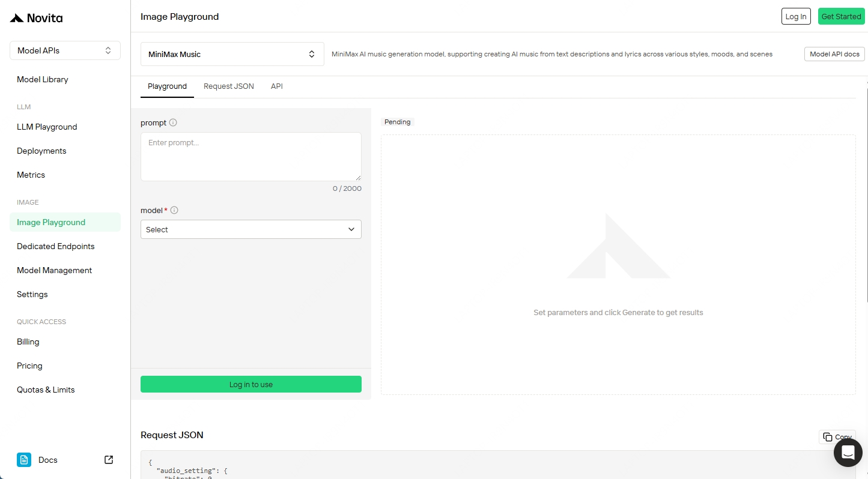Go to LLM Playground
This screenshot has height=479, width=868.
tap(47, 127)
